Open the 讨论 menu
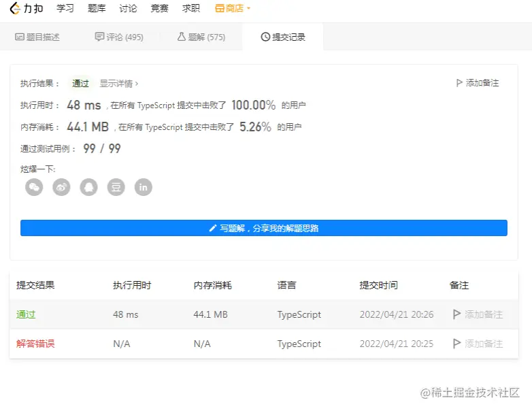Image resolution: width=532 pixels, height=411 pixels. tap(128, 8)
